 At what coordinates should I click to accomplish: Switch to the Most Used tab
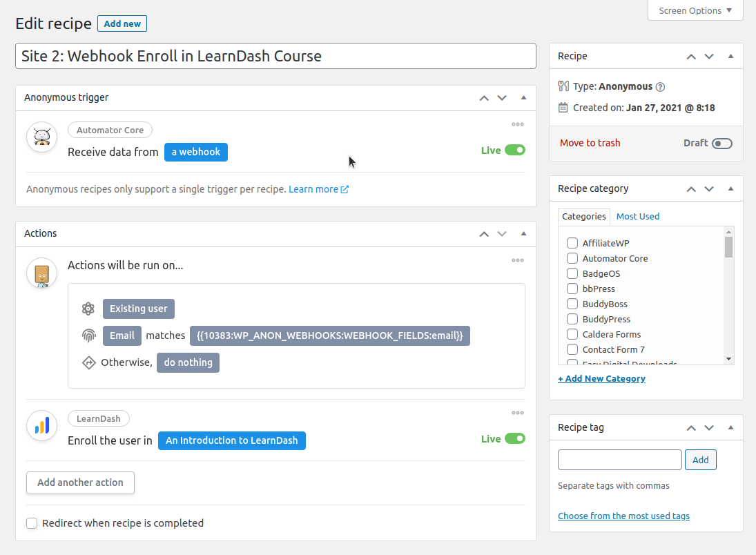[x=638, y=217]
